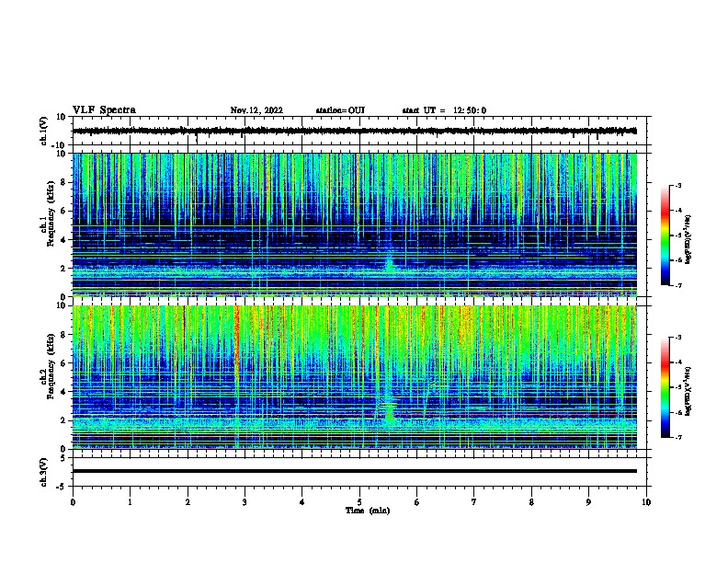This screenshot has height=563, width=728.
Task: Click the "VLF Spectra" plot title
Action: click(x=104, y=110)
